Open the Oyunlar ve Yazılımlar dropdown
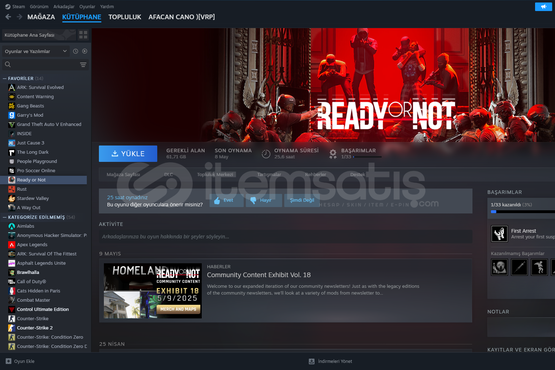555x370 pixels. click(x=35, y=51)
